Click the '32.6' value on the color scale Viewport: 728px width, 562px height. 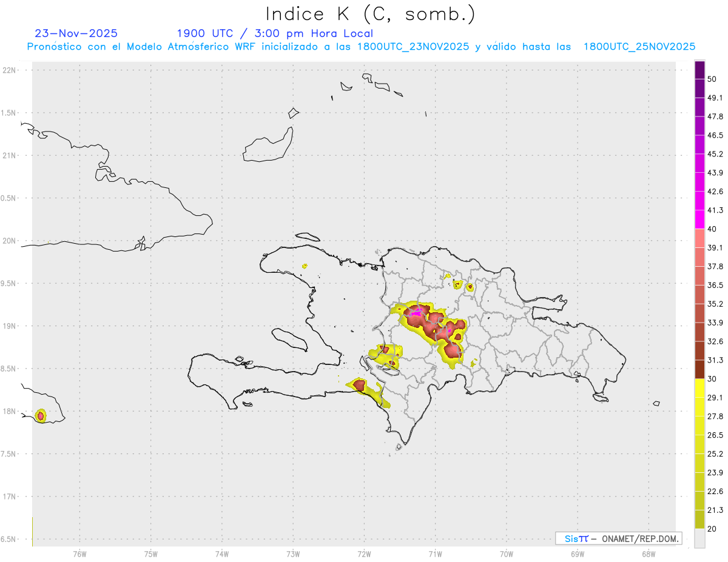[715, 341]
